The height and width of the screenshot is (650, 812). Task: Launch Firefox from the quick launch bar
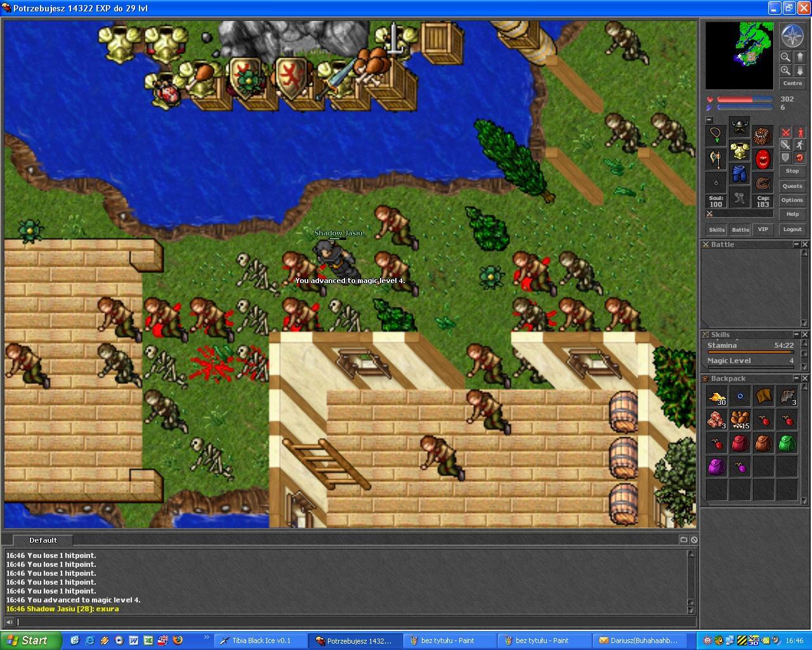(x=177, y=640)
